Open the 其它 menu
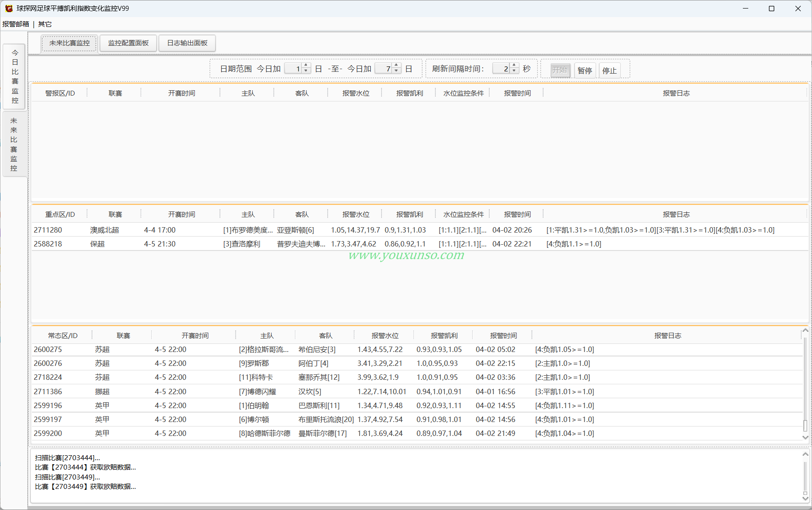812x510 pixels. pyautogui.click(x=45, y=24)
